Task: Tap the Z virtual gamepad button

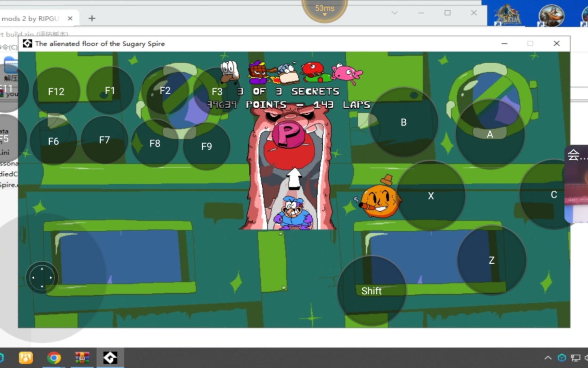Action: pos(492,260)
